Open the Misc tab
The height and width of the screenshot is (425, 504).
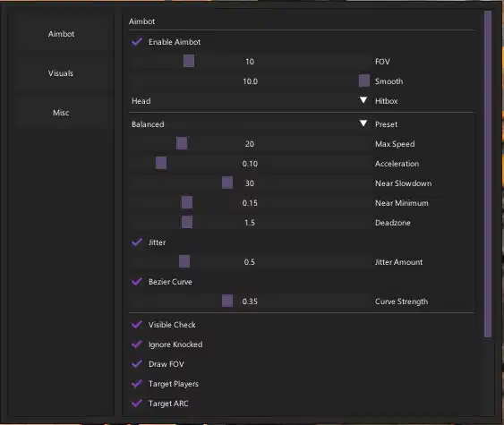(x=61, y=113)
